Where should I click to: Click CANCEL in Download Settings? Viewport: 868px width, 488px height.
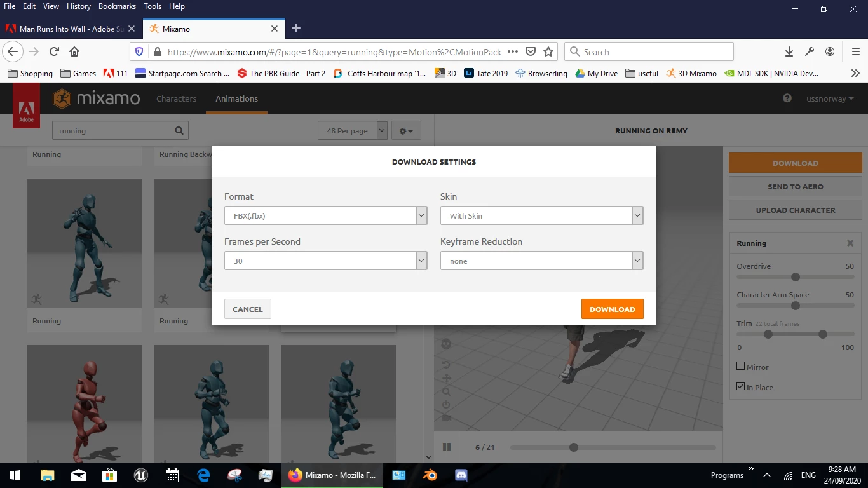point(248,309)
